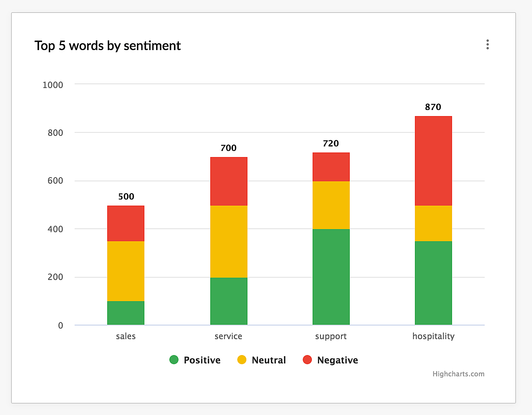Image resolution: width=532 pixels, height=415 pixels.
Task: Click the 870 total label above hospitality
Action: pos(433,107)
